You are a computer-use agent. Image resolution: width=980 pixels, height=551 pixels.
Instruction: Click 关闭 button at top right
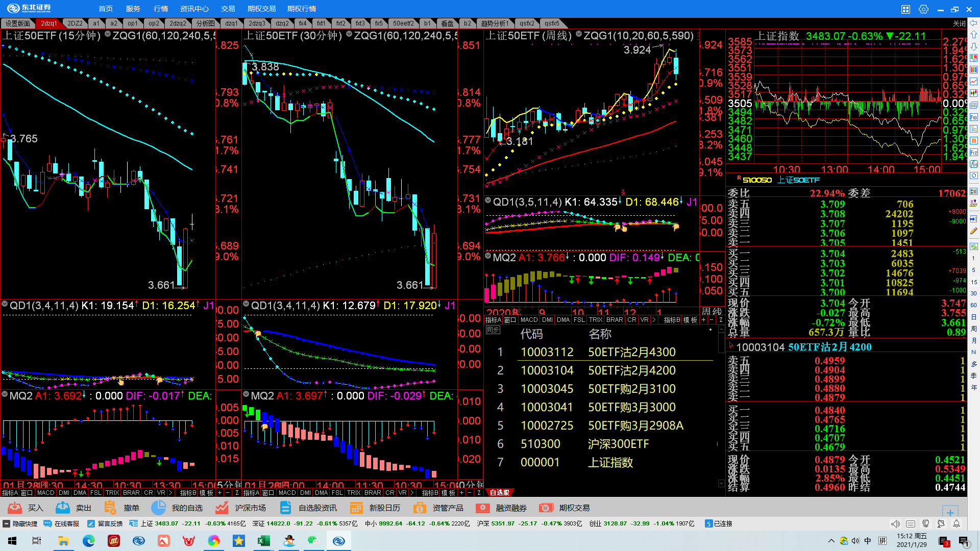tap(959, 23)
